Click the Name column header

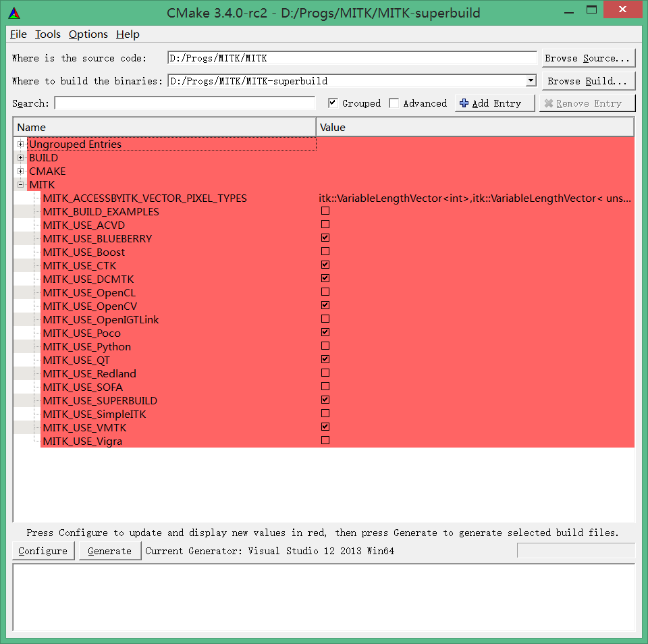click(165, 128)
